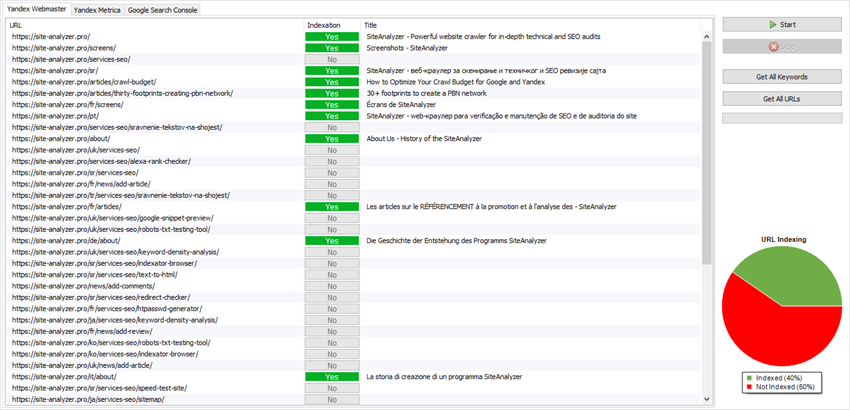Open the Google Search Console tab

162,10
